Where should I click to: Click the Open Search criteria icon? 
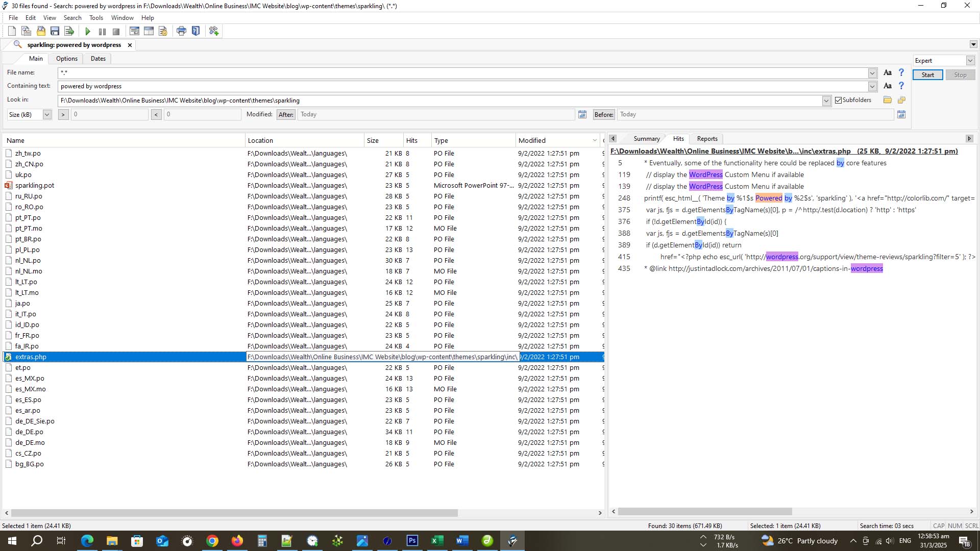41,31
